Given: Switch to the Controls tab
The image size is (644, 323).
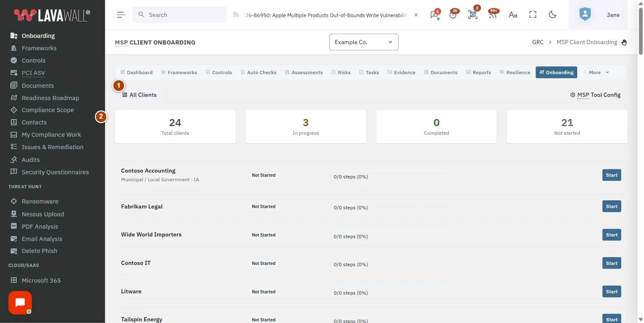Looking at the screenshot, I should [x=219, y=73].
